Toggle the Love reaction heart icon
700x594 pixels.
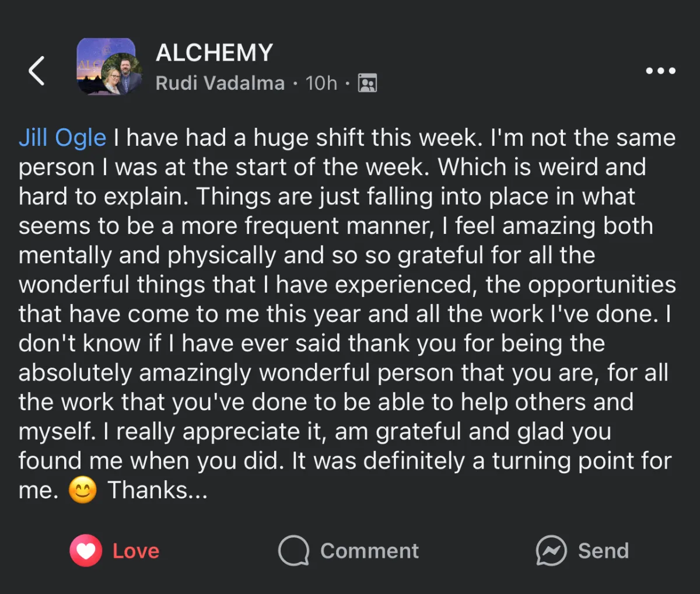[86, 551]
